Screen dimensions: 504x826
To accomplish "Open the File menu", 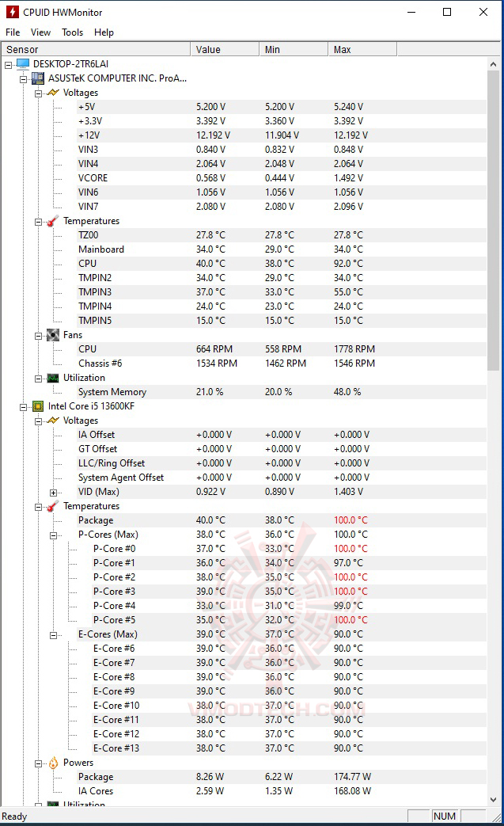I will [x=13, y=32].
